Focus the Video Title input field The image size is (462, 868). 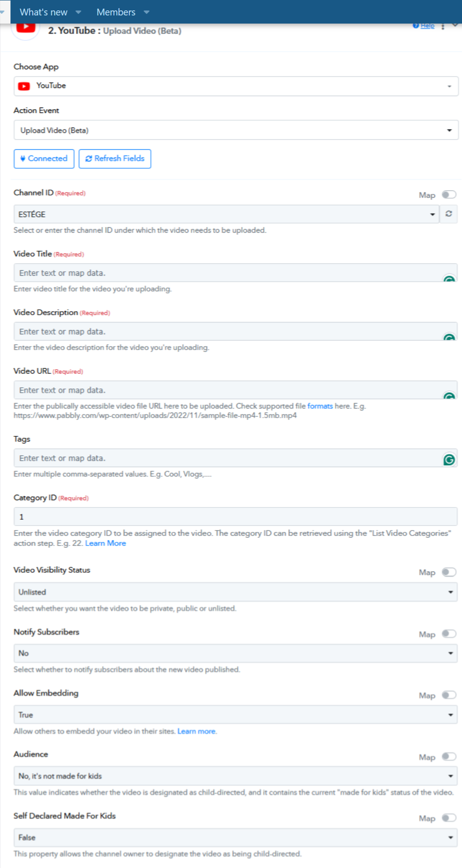coord(236,273)
